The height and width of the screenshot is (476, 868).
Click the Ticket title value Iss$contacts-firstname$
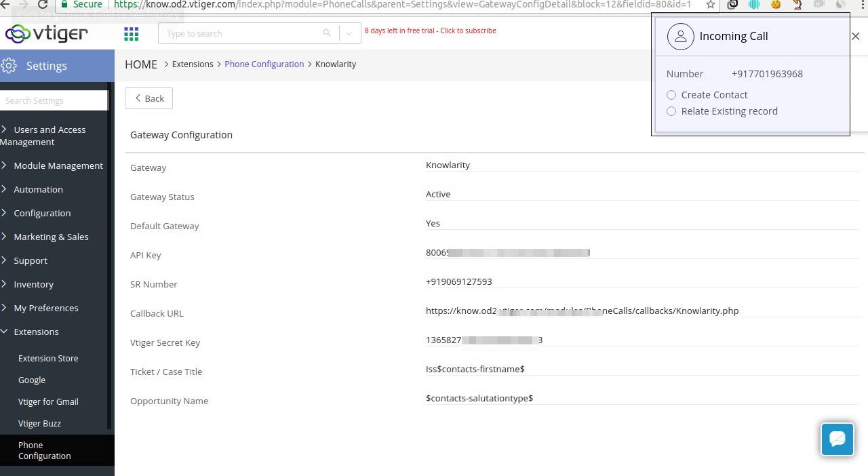(475, 369)
